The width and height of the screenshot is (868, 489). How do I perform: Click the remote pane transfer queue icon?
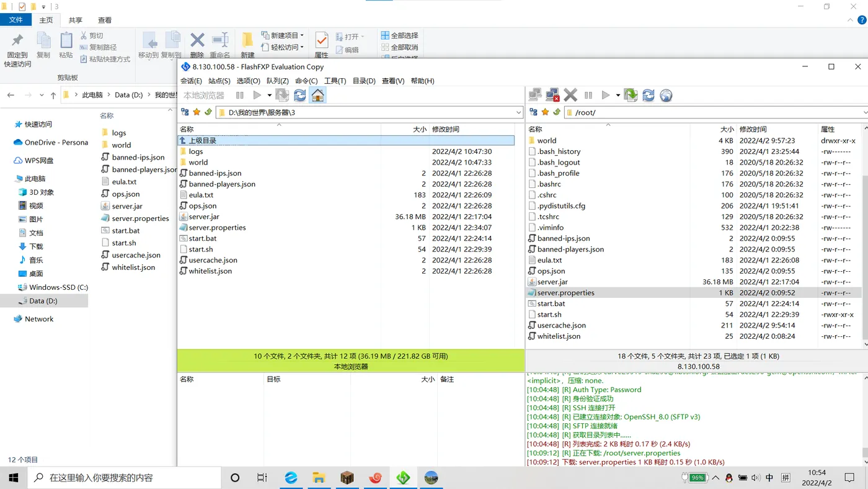pyautogui.click(x=631, y=95)
